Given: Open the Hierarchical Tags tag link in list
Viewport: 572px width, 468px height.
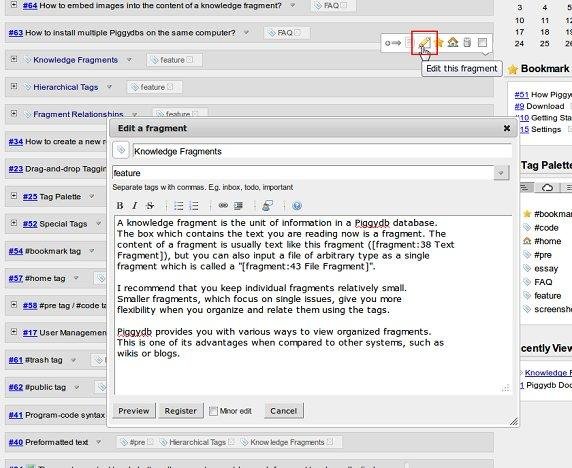Looking at the screenshot, I should 66,87.
